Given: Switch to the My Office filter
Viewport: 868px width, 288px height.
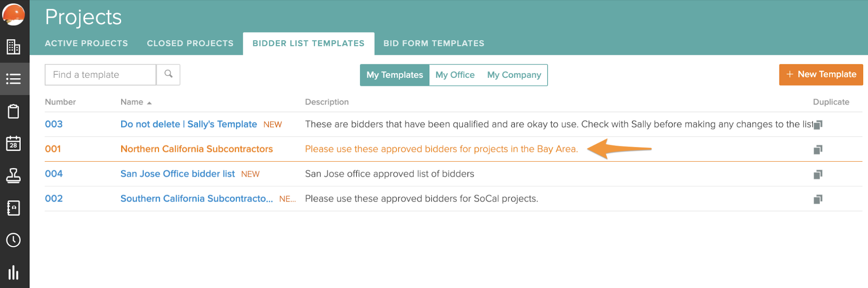Looking at the screenshot, I should pos(455,75).
